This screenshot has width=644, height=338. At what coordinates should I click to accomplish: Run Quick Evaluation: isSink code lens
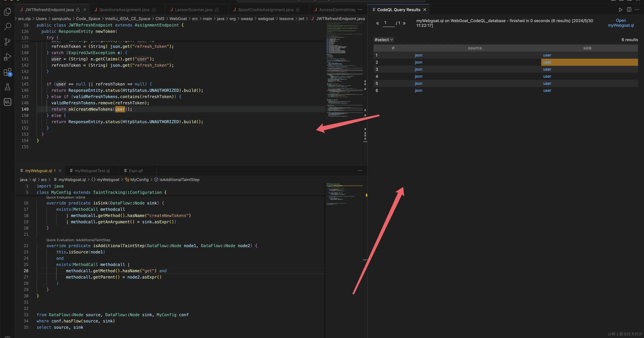(x=66, y=197)
